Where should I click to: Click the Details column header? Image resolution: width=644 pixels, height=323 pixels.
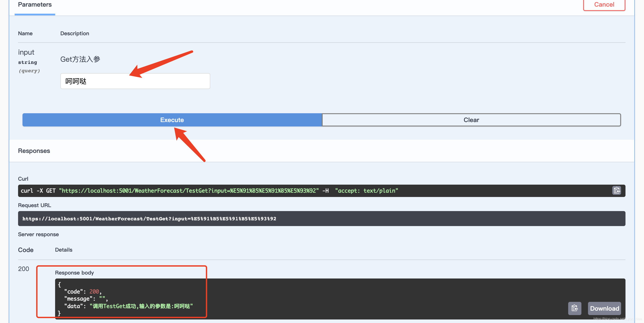tap(64, 250)
